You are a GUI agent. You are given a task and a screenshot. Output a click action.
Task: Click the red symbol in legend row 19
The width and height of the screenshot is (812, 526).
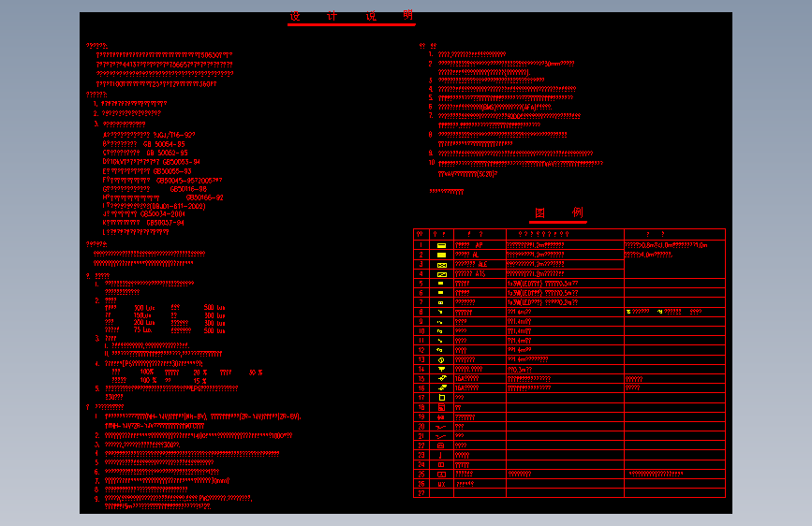click(441, 417)
